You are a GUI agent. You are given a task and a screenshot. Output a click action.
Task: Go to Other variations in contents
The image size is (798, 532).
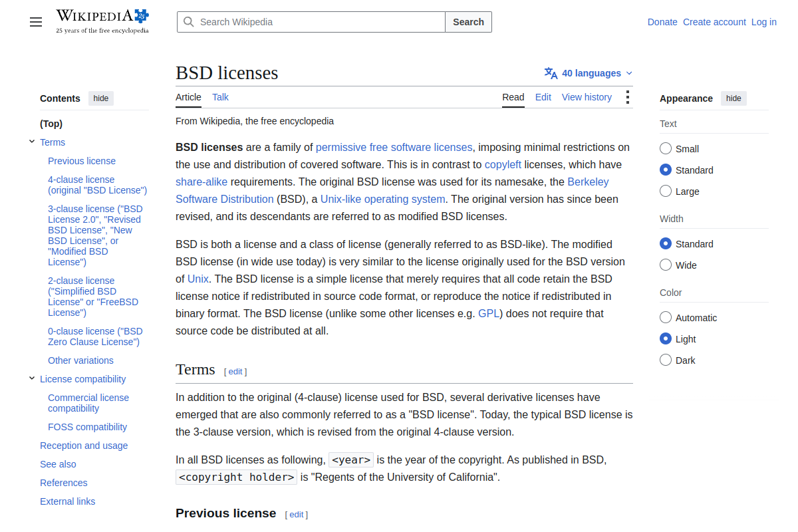point(80,360)
